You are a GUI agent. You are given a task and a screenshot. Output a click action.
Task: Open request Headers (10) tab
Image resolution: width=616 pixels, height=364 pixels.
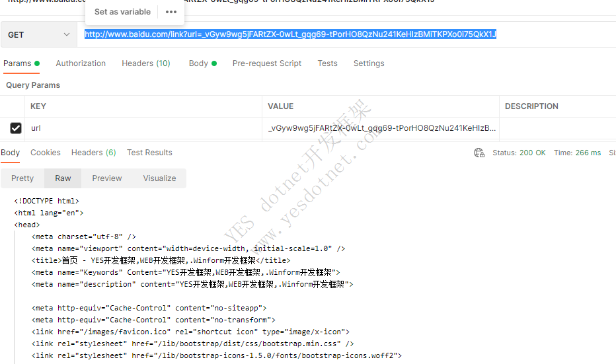pos(146,63)
